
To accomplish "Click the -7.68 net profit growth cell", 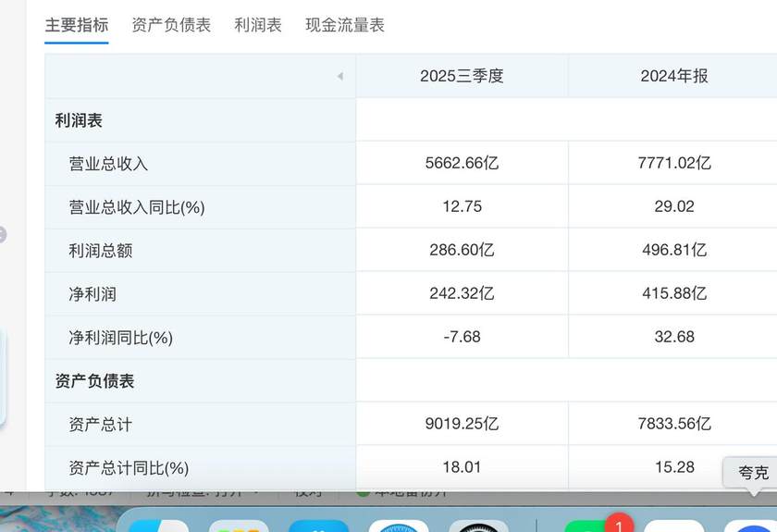I will [x=462, y=337].
